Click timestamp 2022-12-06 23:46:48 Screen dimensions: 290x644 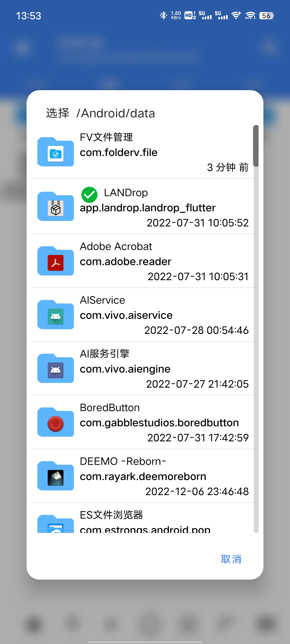point(197,491)
